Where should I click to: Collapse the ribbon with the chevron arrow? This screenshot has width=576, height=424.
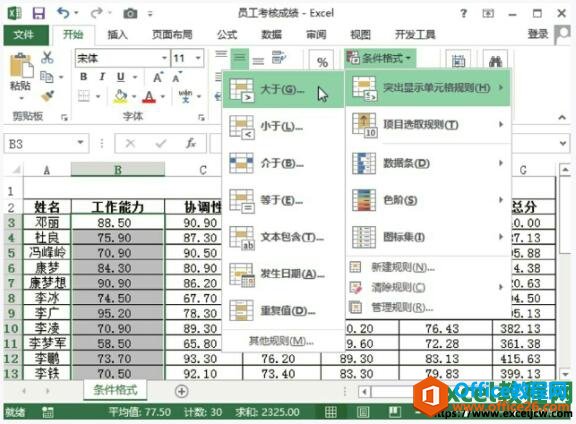[x=562, y=118]
